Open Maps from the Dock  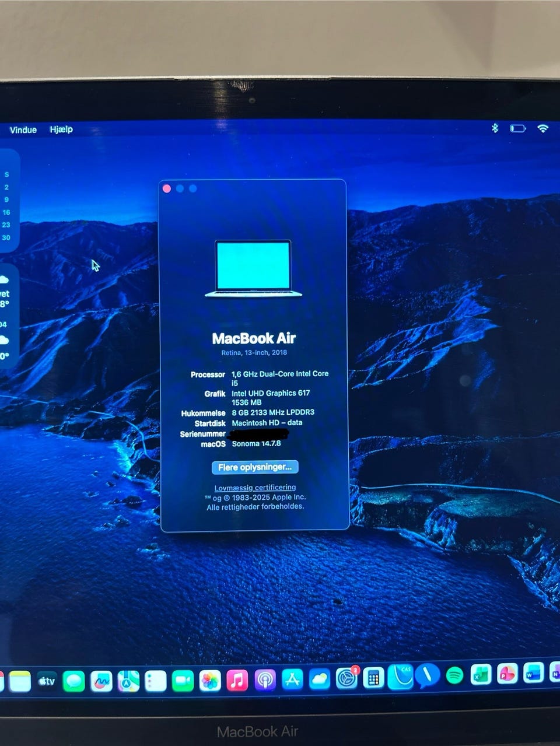(128, 681)
